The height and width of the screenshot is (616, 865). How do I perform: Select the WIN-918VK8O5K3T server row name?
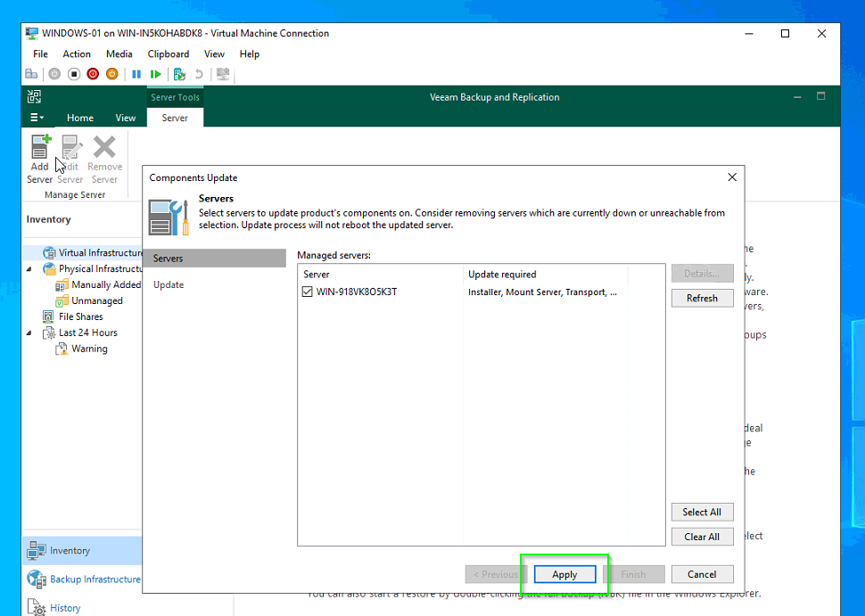pos(357,292)
